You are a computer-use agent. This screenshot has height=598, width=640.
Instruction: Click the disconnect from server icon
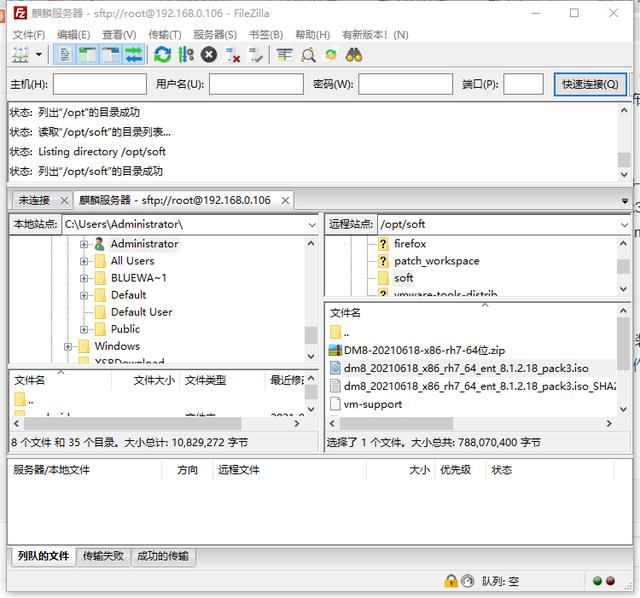point(233,55)
